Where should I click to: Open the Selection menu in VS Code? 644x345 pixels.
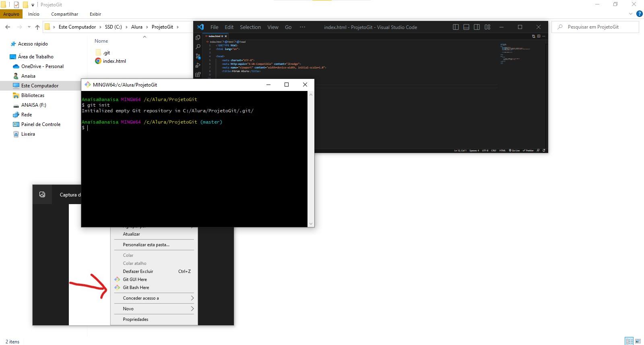[250, 27]
